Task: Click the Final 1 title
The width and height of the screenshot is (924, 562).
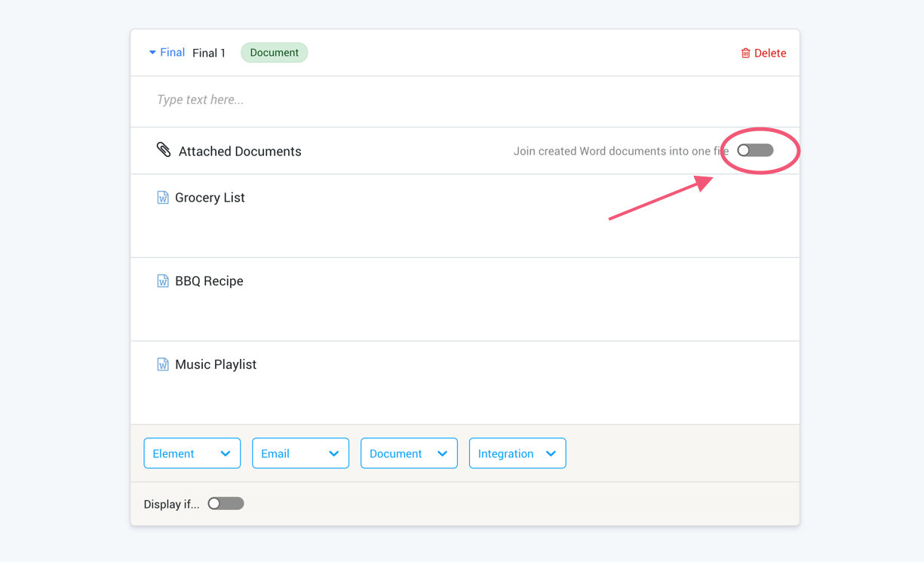Action: (209, 53)
